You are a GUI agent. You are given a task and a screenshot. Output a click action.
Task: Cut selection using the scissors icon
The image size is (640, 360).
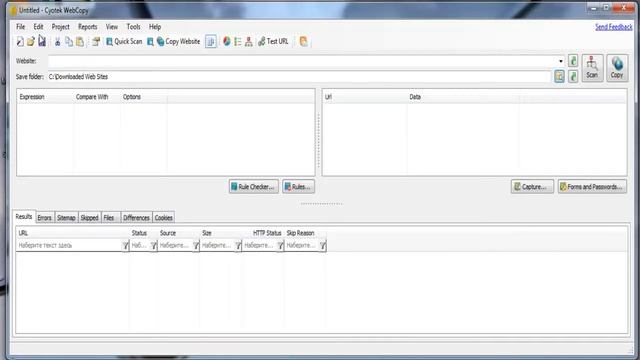pos(58,41)
